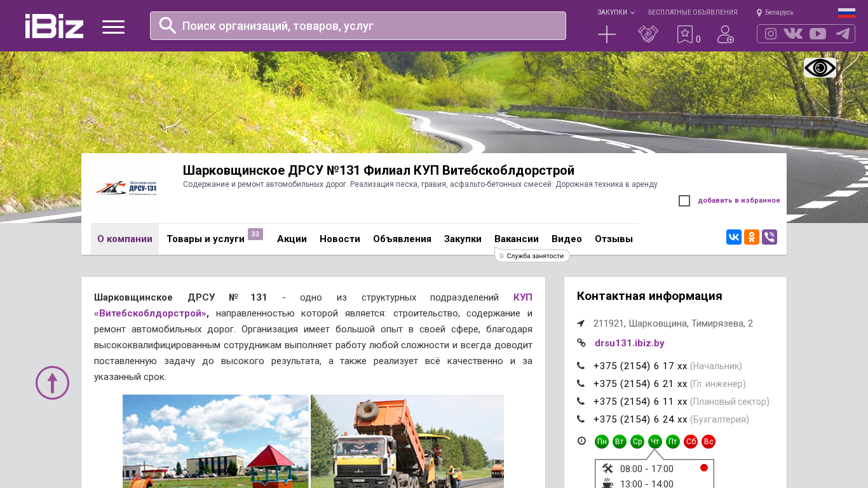This screenshot has height=488, width=868.
Task: Click phone icon beside Плановый сектор number
Action: pos(581,402)
